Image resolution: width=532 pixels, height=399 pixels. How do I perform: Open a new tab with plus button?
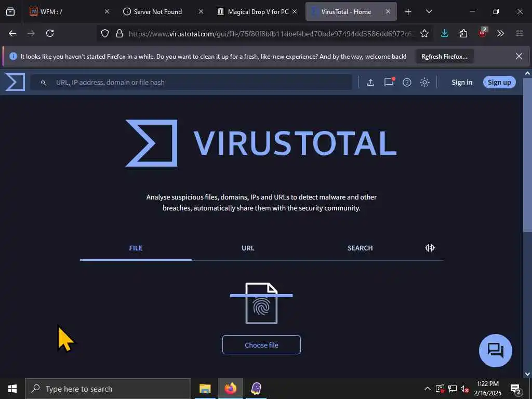pyautogui.click(x=408, y=12)
